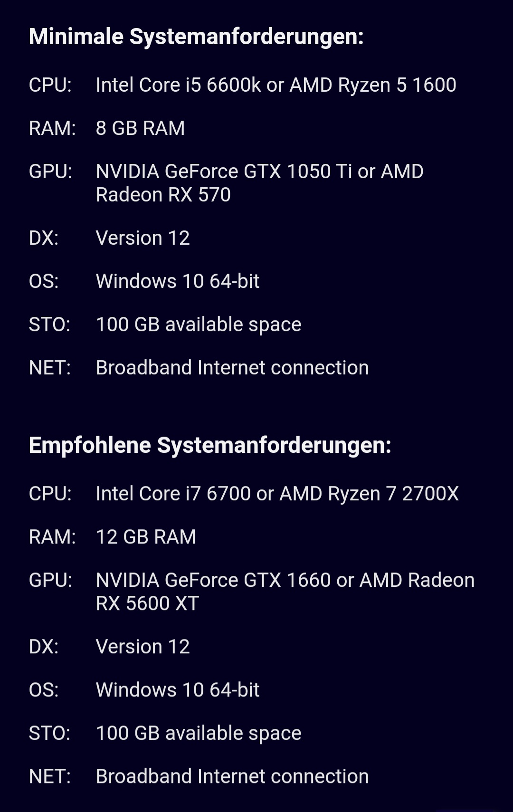
Task: Click the 12 GB RAM value
Action: [x=146, y=537]
